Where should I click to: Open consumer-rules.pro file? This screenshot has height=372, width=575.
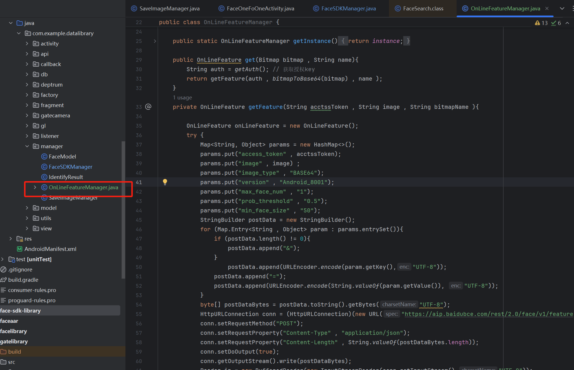pos(32,290)
